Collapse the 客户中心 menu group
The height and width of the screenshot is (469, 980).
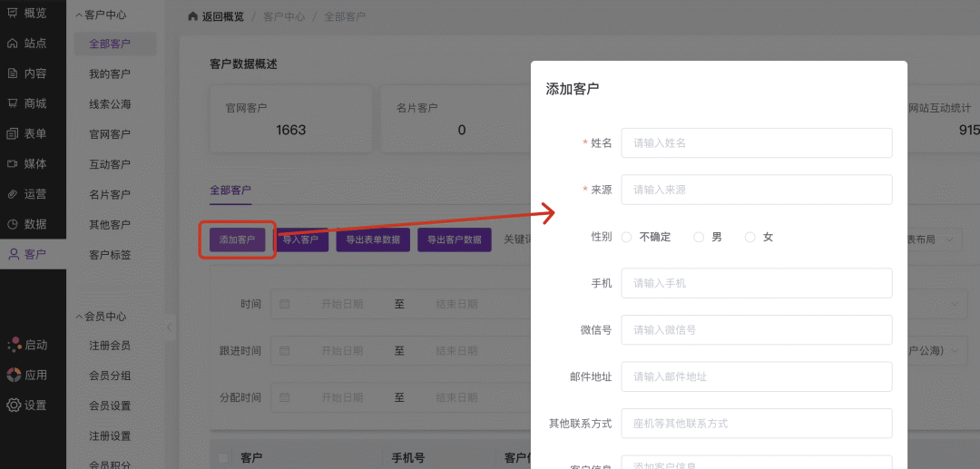[78, 15]
